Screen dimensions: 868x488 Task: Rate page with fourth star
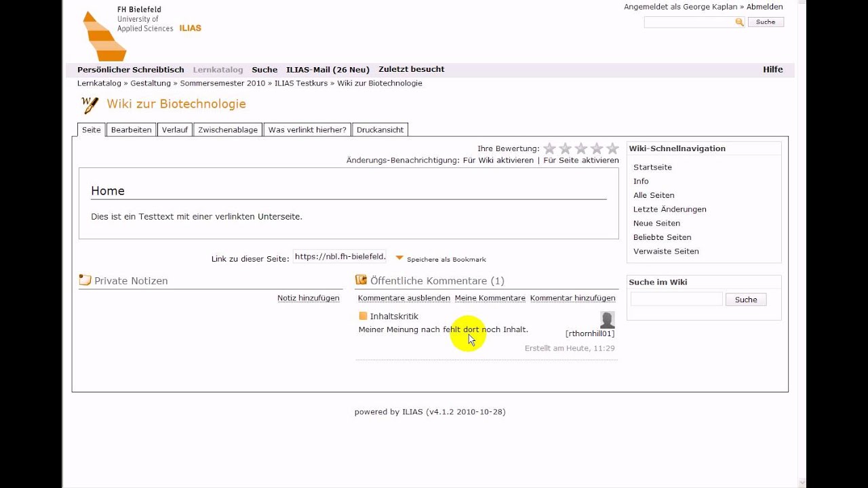point(596,148)
